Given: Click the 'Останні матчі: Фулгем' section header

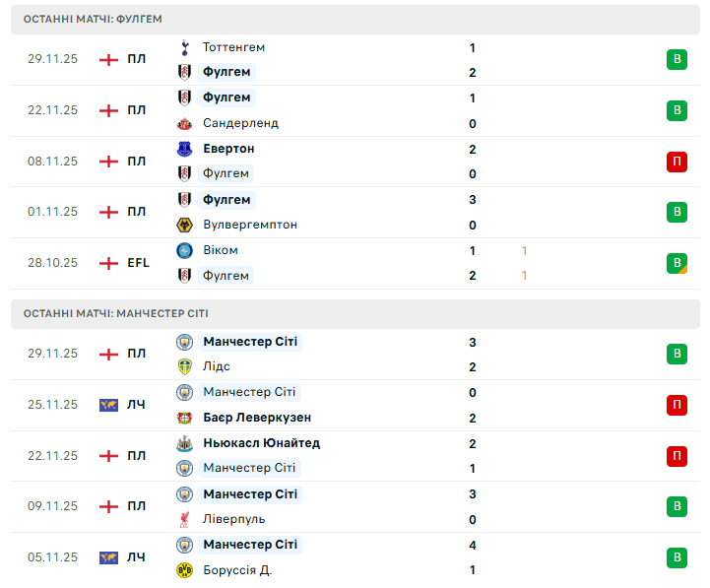Looking at the screenshot, I should (93, 19).
